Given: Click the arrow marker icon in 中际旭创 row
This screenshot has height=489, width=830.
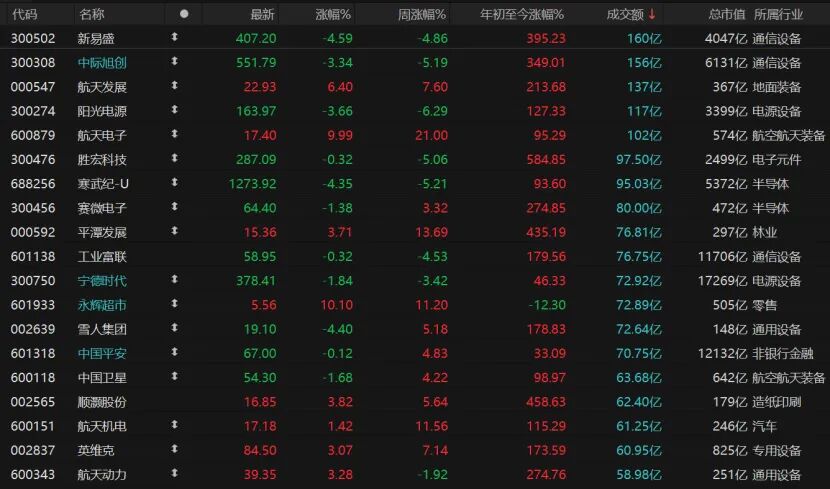Looking at the screenshot, I should 175,62.
